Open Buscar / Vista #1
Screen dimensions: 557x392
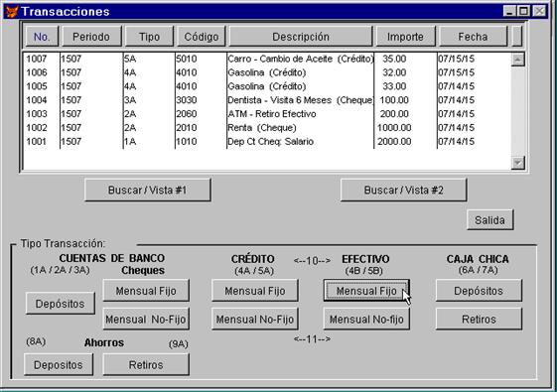pos(147,190)
